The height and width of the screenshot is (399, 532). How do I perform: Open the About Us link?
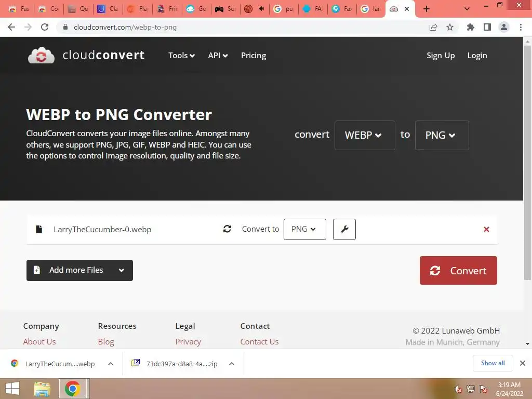tap(39, 342)
